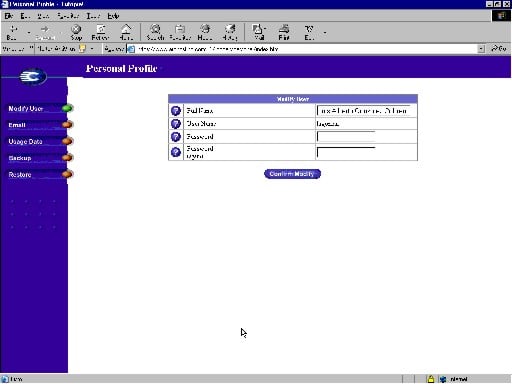Click the Full Name input field
This screenshot has height=384, width=512.
click(363, 111)
